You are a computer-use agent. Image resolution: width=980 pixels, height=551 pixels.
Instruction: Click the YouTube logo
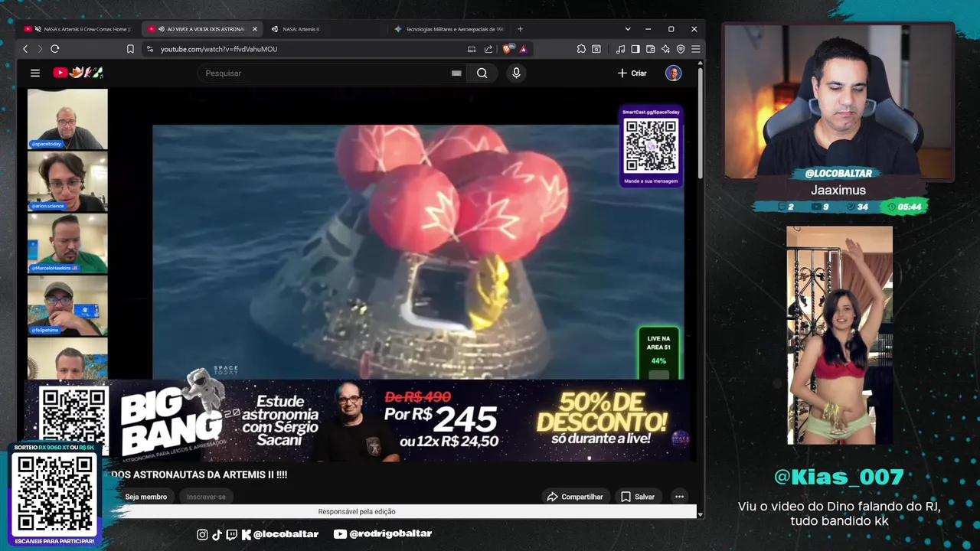[x=78, y=73]
